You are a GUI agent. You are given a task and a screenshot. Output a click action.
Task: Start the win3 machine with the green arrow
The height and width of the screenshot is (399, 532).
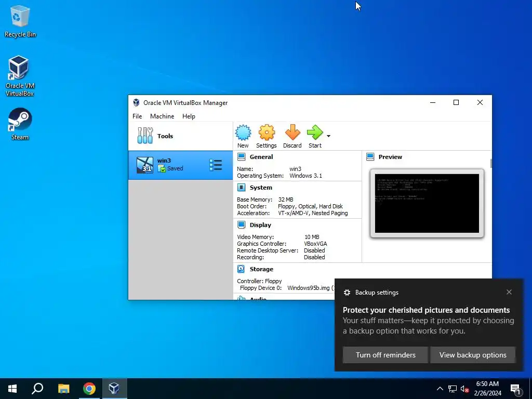tap(315, 136)
